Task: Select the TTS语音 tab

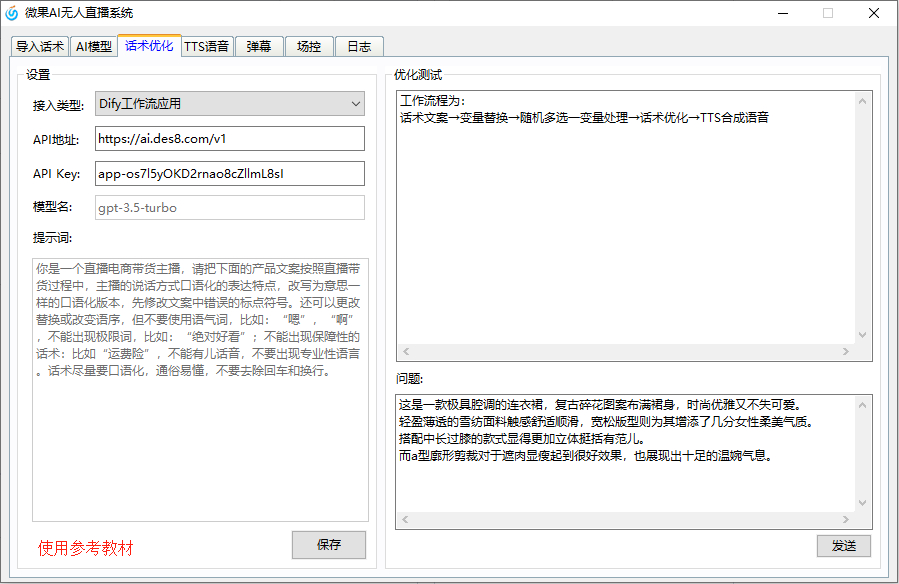Action: coord(207,47)
